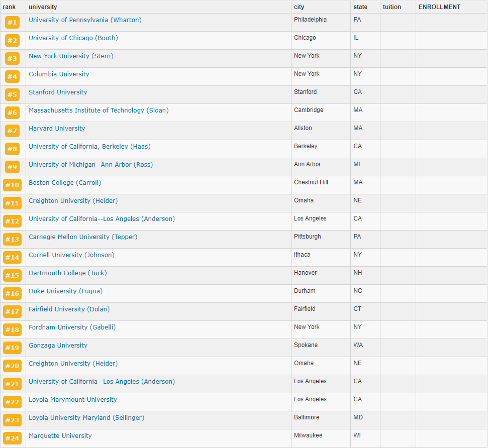
Task: Click the #22 rank badge
Action: pos(12,402)
